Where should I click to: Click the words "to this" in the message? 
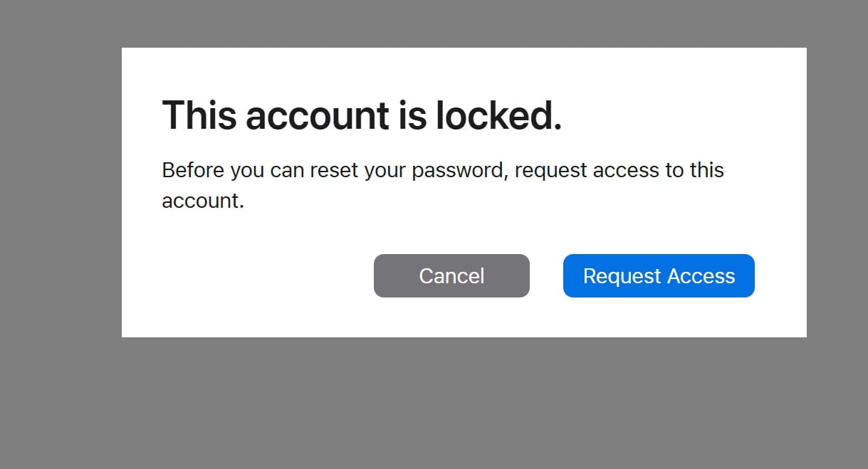(694, 171)
